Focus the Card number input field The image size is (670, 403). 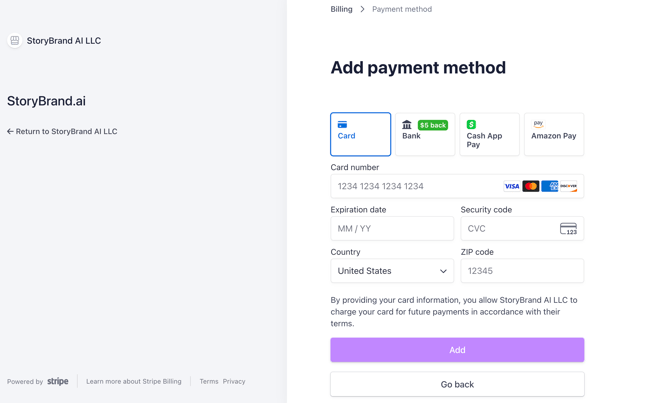point(457,186)
